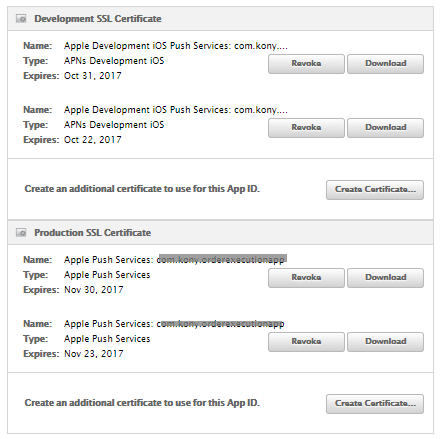
Task: Download the development certificate expiring Oct 31, 2017
Action: (x=385, y=64)
